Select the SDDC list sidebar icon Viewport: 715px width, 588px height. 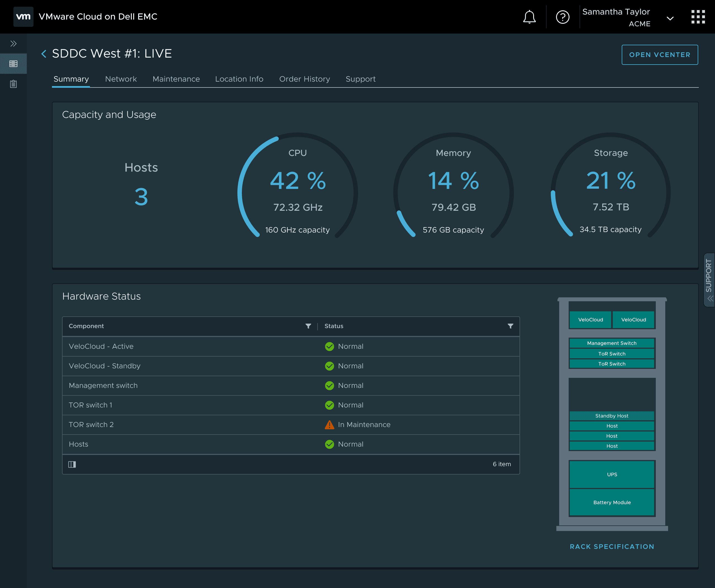pyautogui.click(x=13, y=64)
